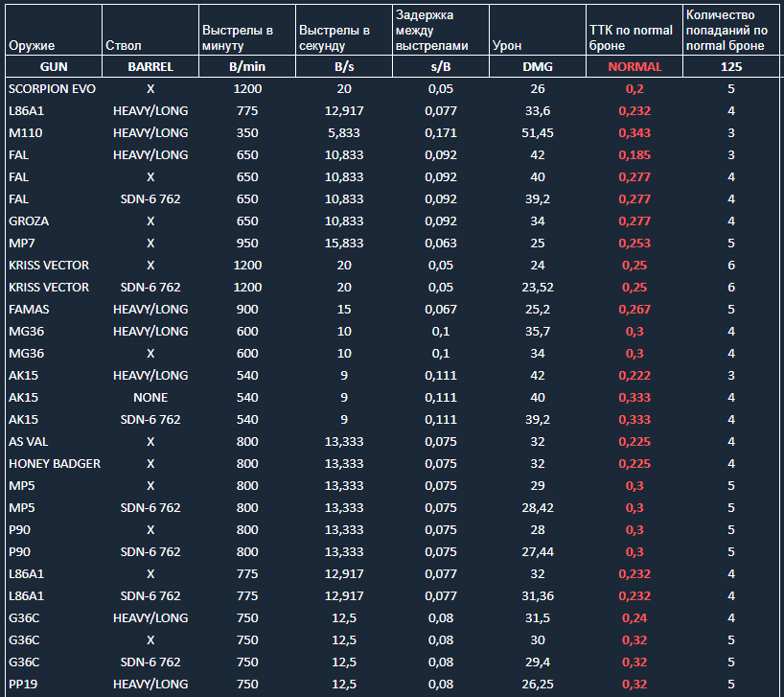The image size is (784, 697).
Task: Click the DMG subheader cell
Action: tap(538, 67)
